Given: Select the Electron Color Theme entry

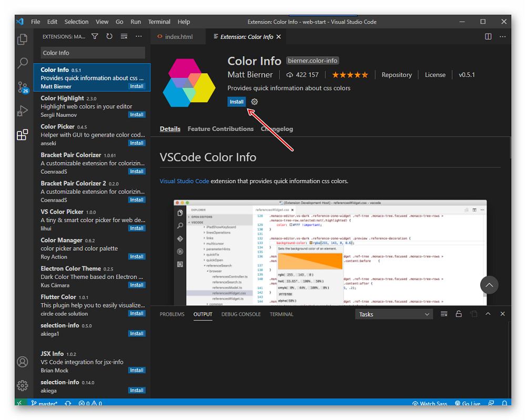Looking at the screenshot, I should (x=92, y=277).
